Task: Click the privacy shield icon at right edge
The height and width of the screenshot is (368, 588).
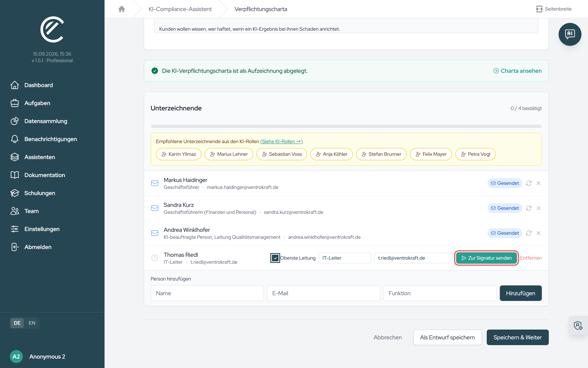Action: (578, 325)
